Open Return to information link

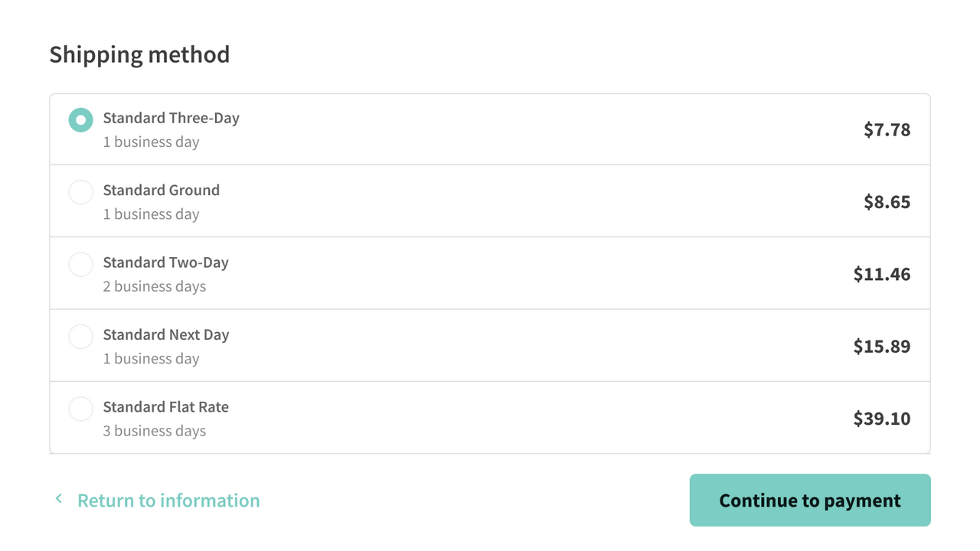pyautogui.click(x=168, y=500)
